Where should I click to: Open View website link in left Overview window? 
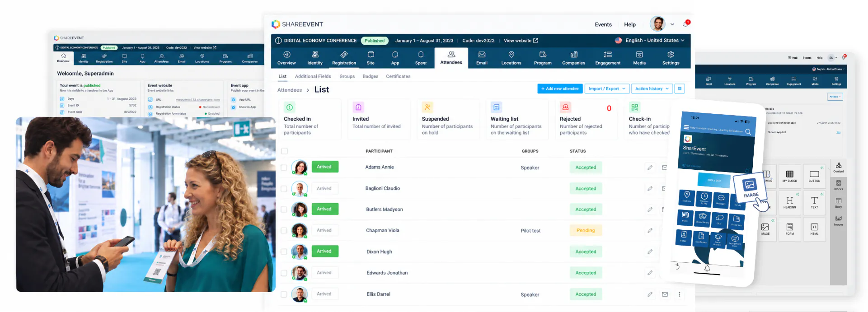point(205,47)
